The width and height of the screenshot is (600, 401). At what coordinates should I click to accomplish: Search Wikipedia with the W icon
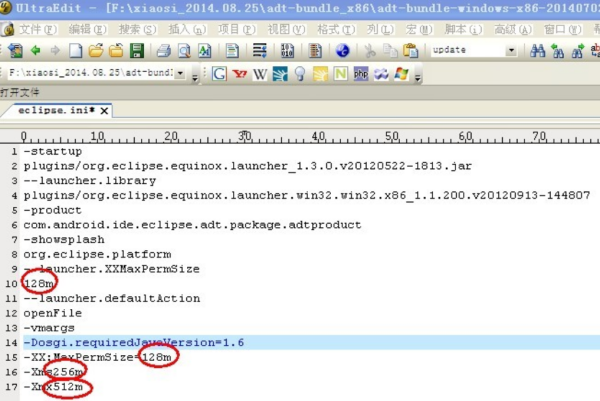point(260,73)
